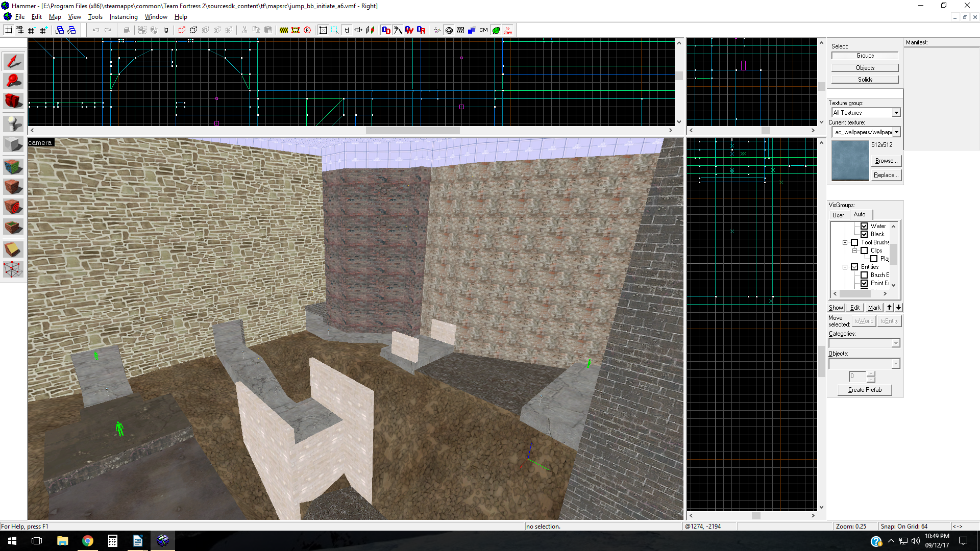Click the Undo toolbar icon
This screenshot has width=980, height=551.
tap(95, 30)
